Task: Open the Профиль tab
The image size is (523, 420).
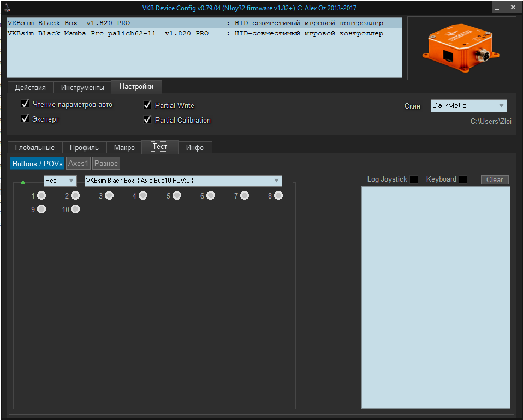Action: 84,147
